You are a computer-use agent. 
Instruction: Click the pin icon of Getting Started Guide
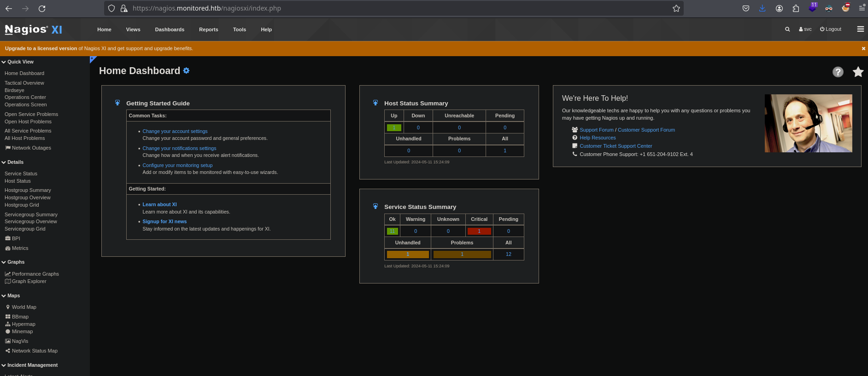click(x=117, y=103)
